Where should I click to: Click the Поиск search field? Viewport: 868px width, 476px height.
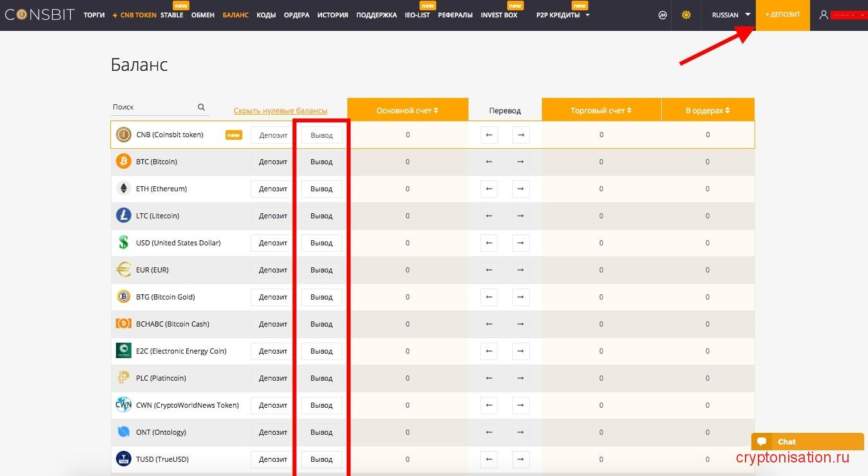tap(153, 108)
